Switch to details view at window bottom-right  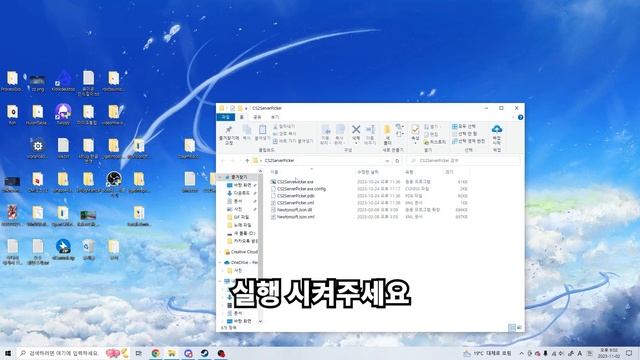click(512, 327)
